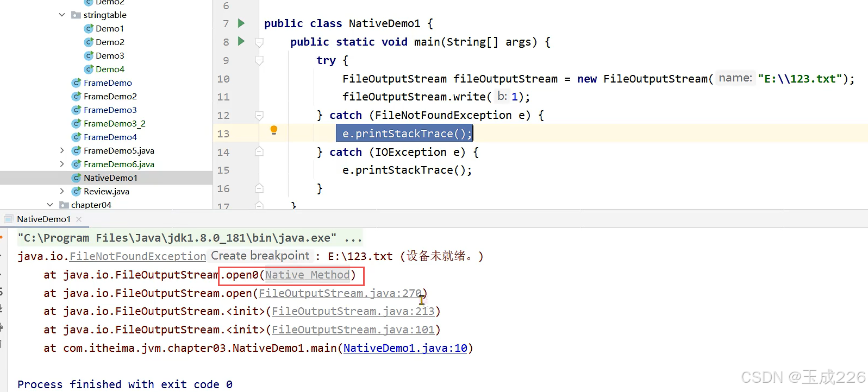The width and height of the screenshot is (868, 392).
Task: Open Native Method link in stack trace
Action: 308,275
